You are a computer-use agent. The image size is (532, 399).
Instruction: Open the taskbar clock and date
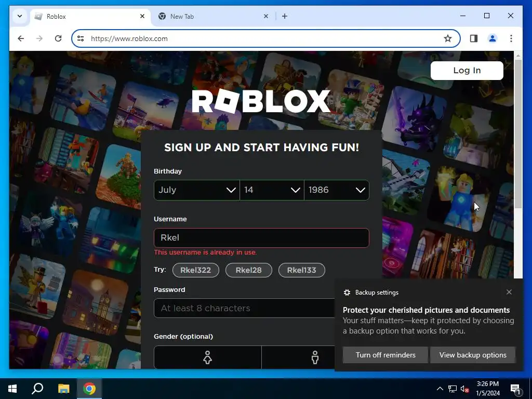487,389
